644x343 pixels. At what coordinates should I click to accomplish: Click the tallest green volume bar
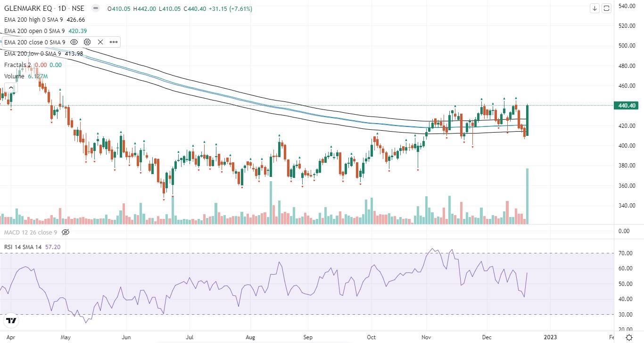527,196
